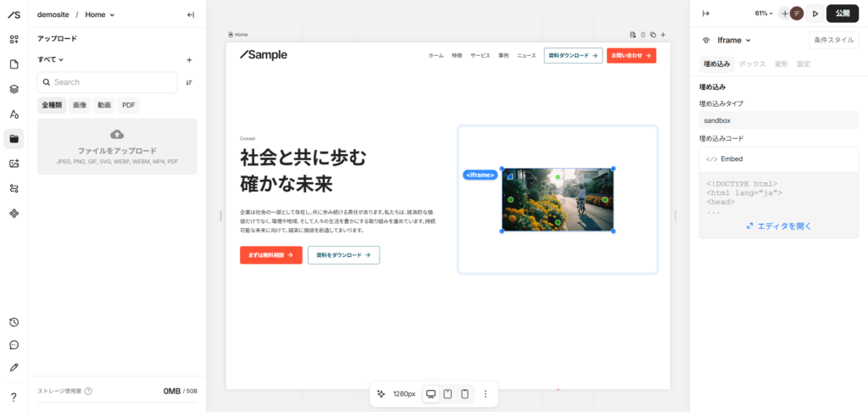Open the more options vertical dots menu

click(486, 393)
